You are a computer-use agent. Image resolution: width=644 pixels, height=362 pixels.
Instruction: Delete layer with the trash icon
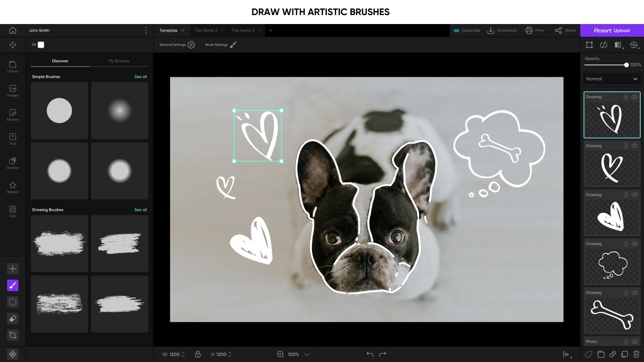(636, 354)
